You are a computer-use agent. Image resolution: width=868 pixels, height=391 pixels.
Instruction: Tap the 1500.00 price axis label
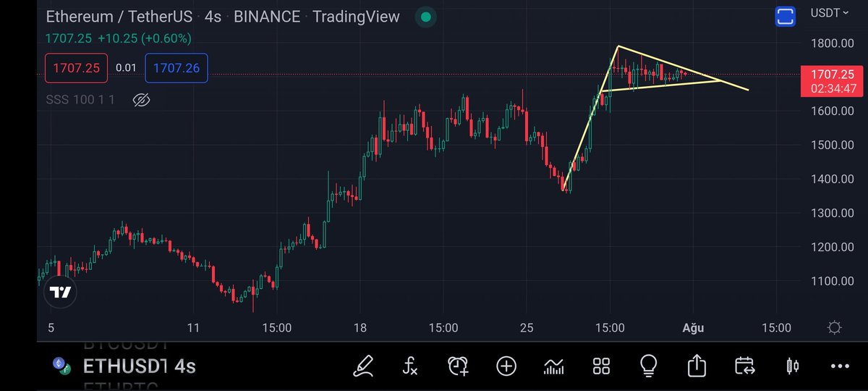[832, 145]
